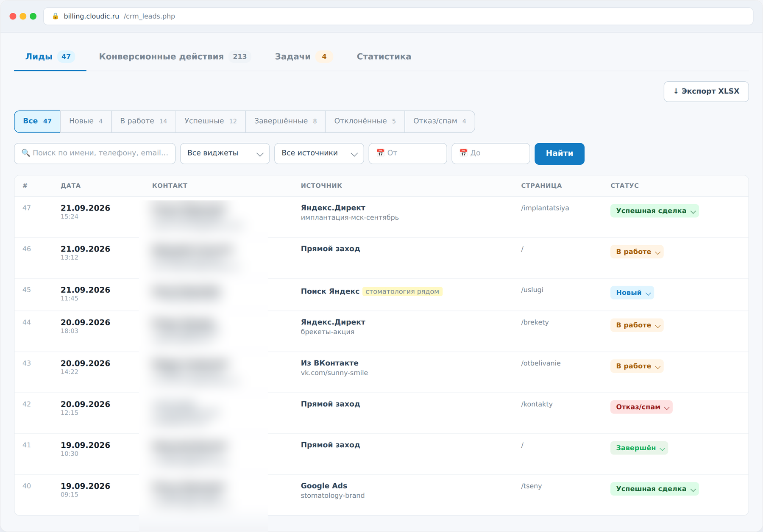The height and width of the screenshot is (532, 763).
Task: Click the ДАТА column header
Action: (x=70, y=186)
